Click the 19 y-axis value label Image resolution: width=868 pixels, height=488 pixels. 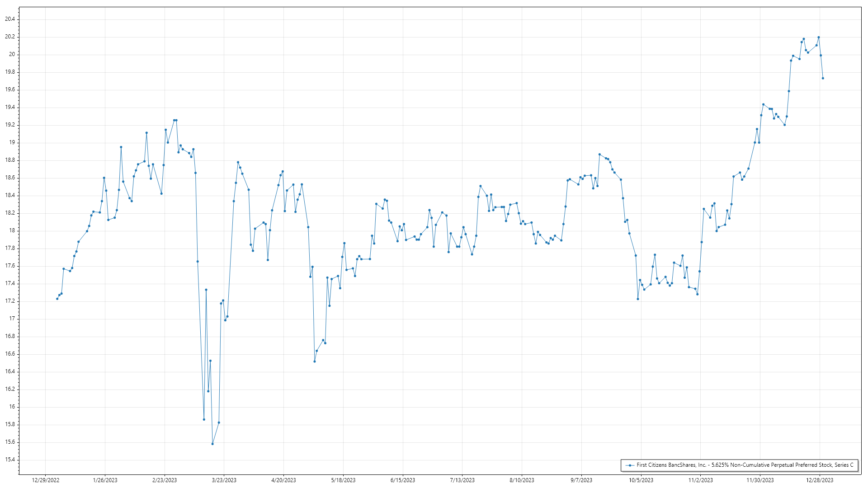(12, 142)
